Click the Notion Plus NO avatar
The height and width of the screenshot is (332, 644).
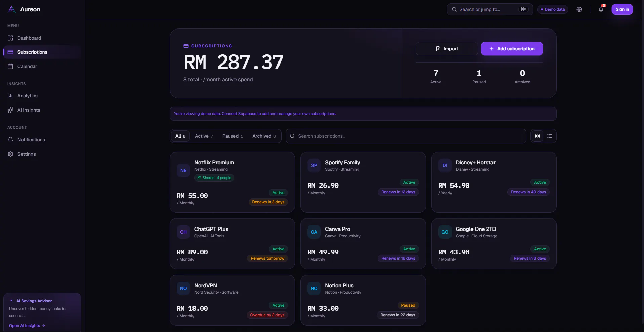click(314, 288)
